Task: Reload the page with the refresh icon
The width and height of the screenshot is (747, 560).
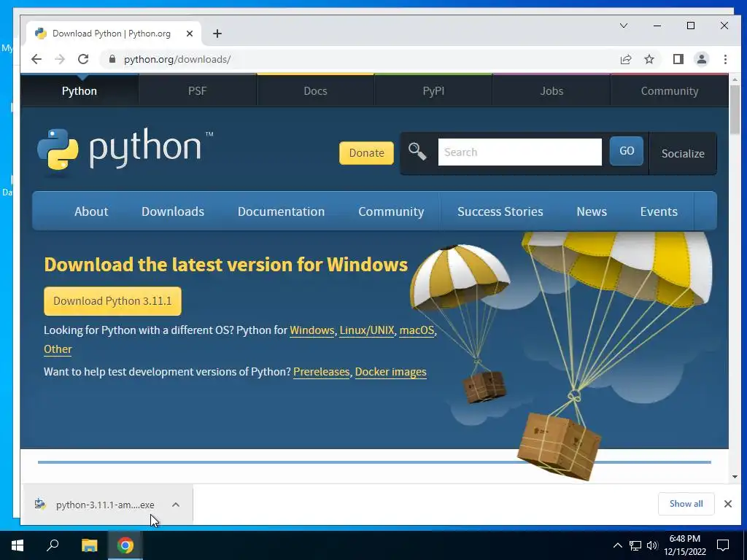Action: tap(83, 59)
